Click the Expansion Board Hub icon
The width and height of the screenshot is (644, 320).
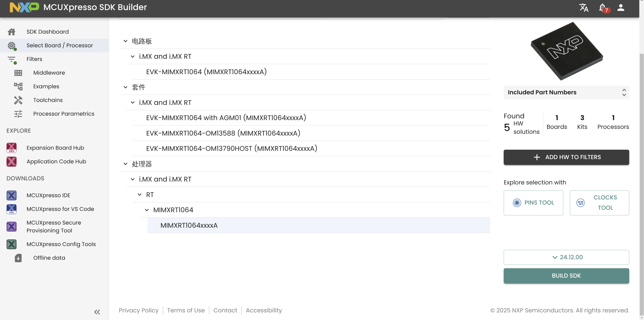point(11,148)
